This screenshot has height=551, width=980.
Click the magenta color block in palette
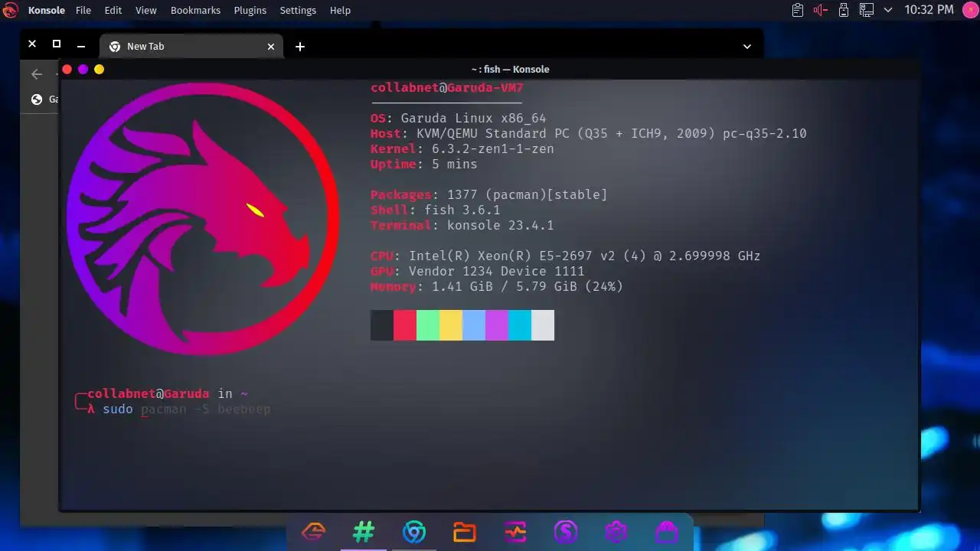(x=497, y=325)
